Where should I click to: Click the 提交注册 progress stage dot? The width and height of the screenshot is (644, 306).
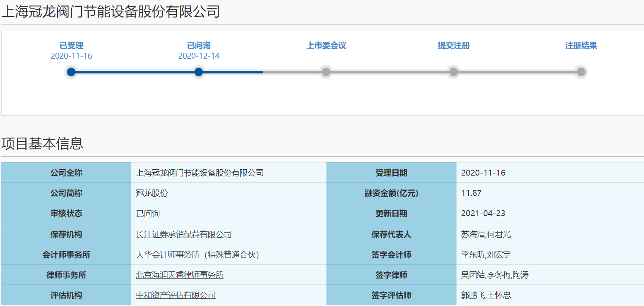[454, 72]
